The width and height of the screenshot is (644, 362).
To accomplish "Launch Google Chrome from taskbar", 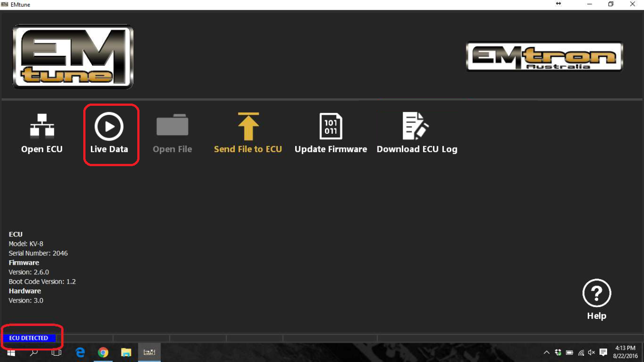I will tap(103, 353).
